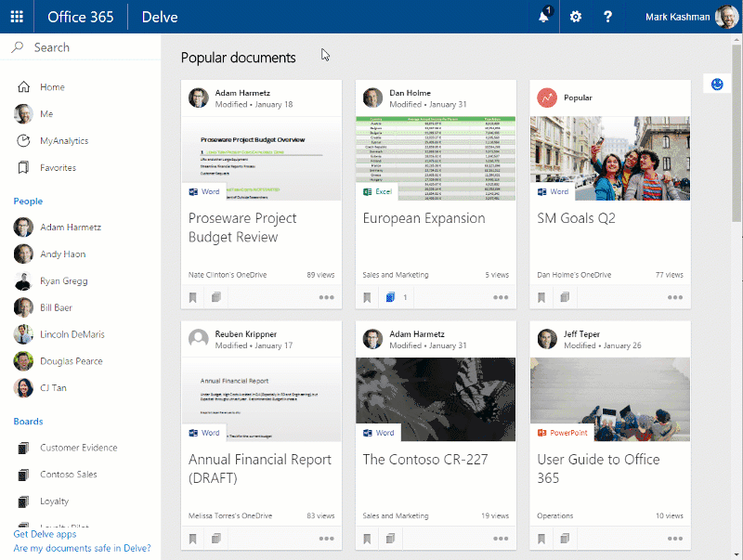Image resolution: width=743 pixels, height=560 pixels.
Task: Favorite User Guide to Office 365 bookmark
Action: 541,539
